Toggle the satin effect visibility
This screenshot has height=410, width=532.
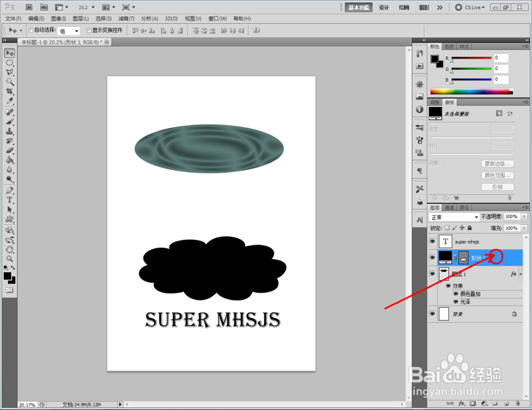(456, 301)
